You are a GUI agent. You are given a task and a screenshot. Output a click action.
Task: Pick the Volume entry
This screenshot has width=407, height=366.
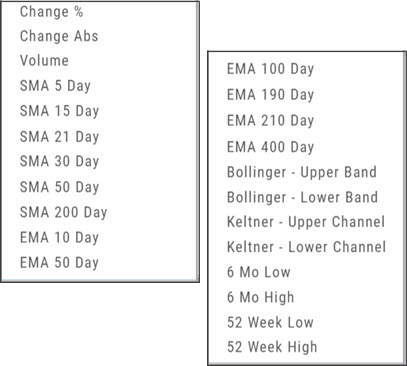tap(44, 61)
